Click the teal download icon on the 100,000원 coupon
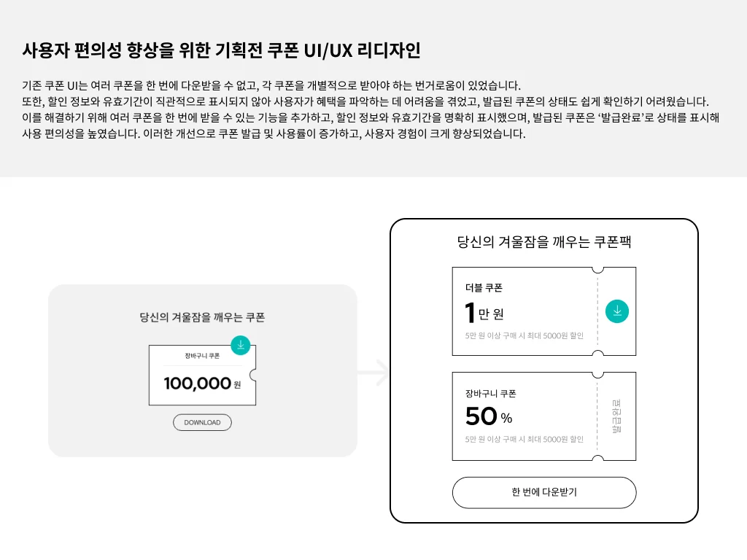Image resolution: width=747 pixels, height=560 pixels. click(x=240, y=345)
